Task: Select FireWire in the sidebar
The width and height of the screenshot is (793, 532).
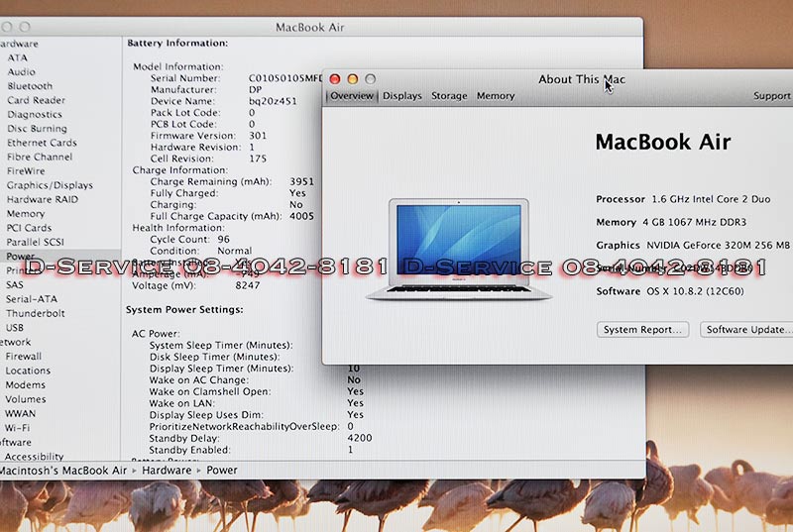Action: pyautogui.click(x=26, y=170)
